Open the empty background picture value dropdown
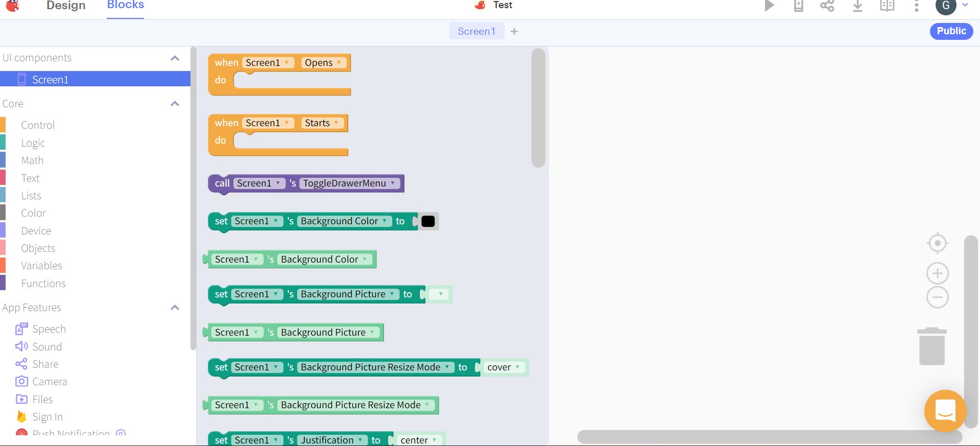980x446 pixels. click(x=439, y=294)
